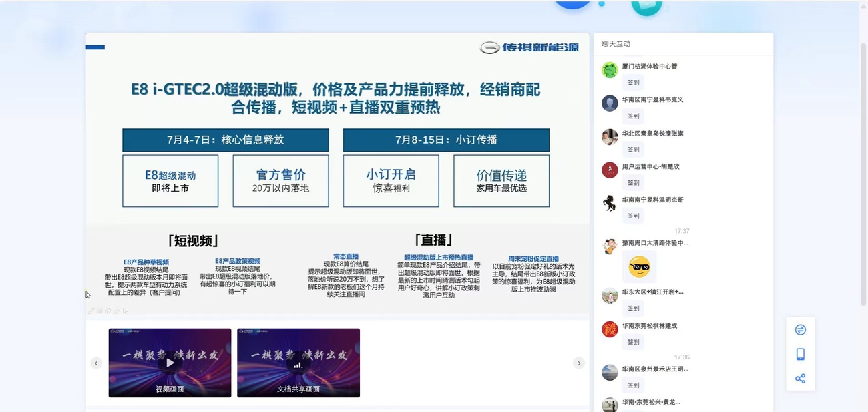Click 签到 message from 华南南宁昱科温明杰哥
This screenshot has height=412, width=868.
click(x=633, y=216)
